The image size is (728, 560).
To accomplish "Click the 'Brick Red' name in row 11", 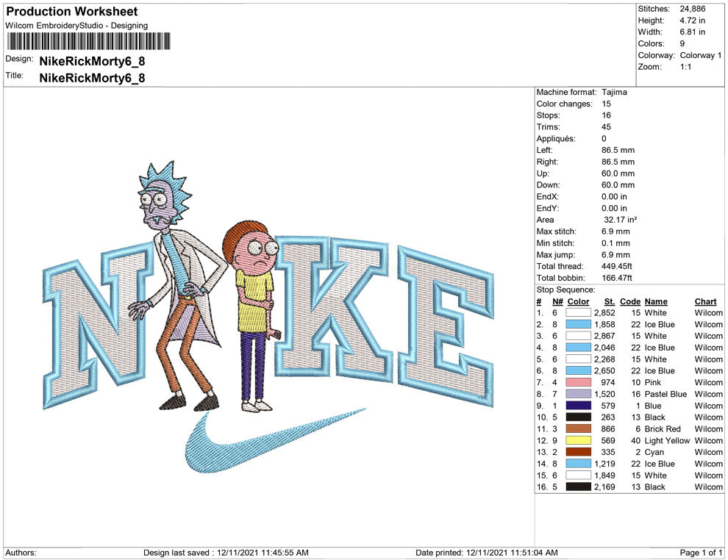I will (x=663, y=428).
